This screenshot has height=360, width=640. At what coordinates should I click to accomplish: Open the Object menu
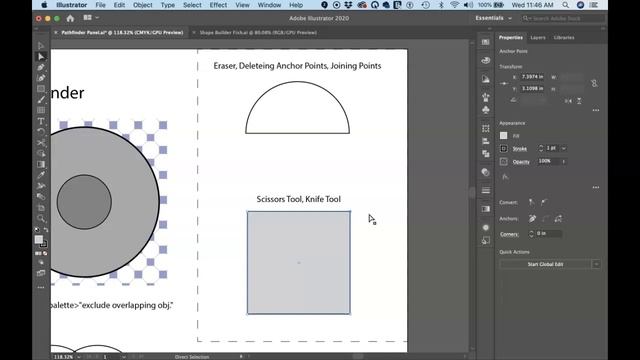pyautogui.click(x=142, y=5)
